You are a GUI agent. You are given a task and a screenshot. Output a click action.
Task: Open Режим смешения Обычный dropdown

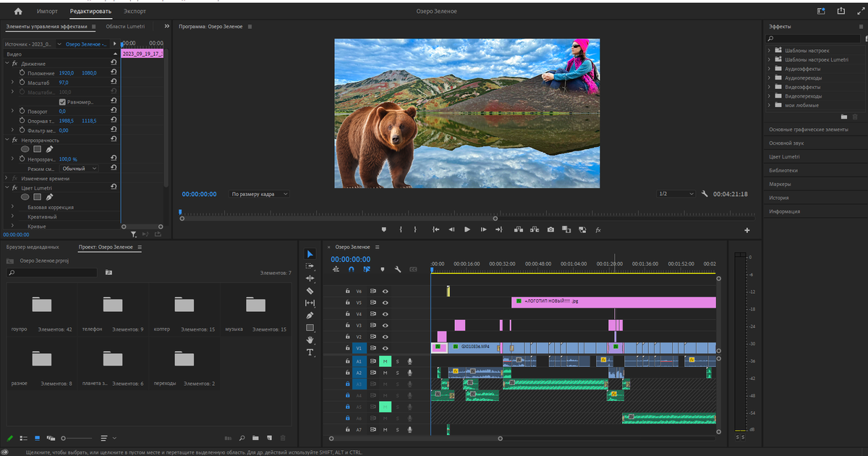[x=79, y=169]
